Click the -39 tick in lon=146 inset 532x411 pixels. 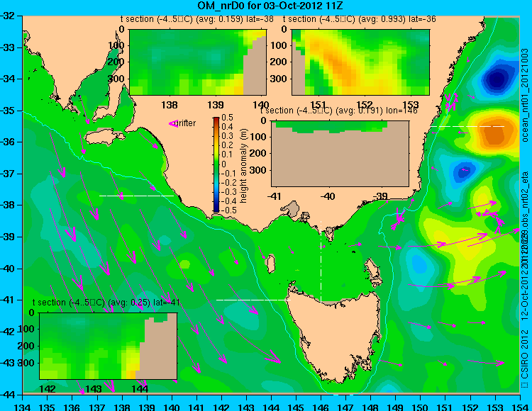tap(382, 196)
